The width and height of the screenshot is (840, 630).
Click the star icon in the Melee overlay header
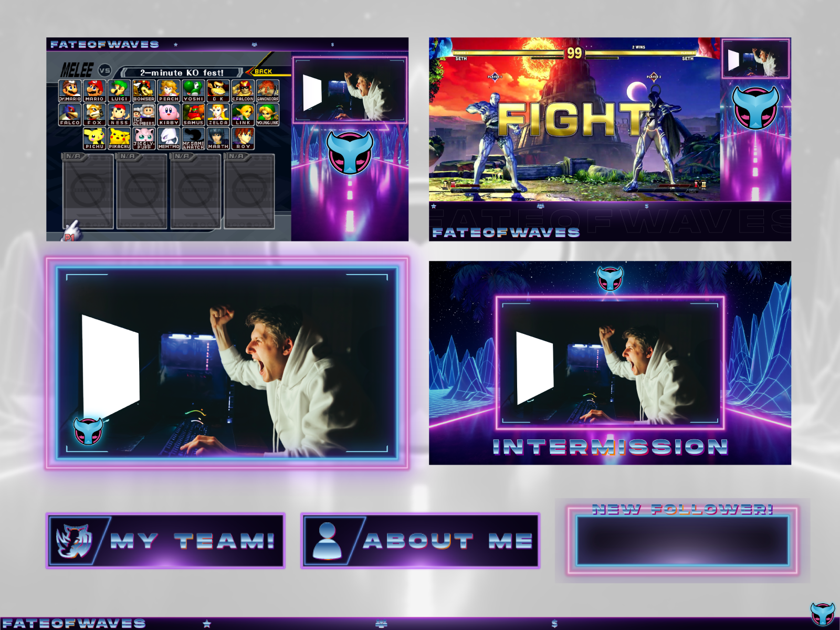click(176, 45)
